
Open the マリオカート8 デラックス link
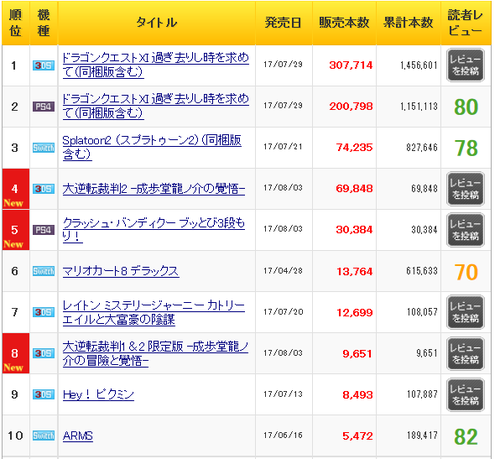click(x=121, y=271)
